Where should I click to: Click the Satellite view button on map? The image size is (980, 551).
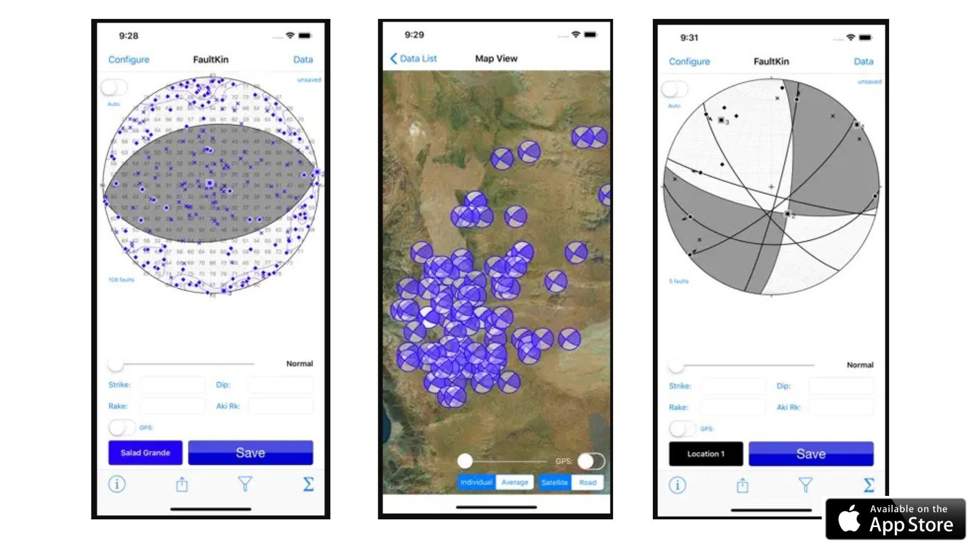tap(554, 482)
